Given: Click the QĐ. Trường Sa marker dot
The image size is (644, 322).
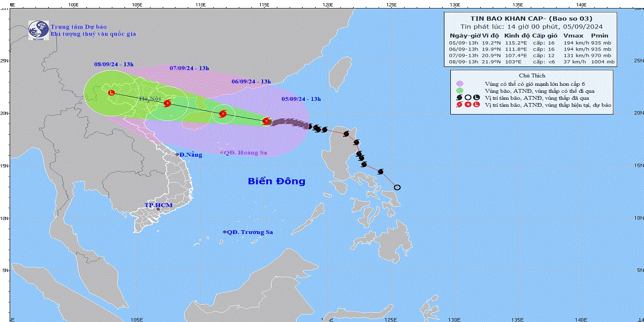Looking at the screenshot, I should point(224,232).
